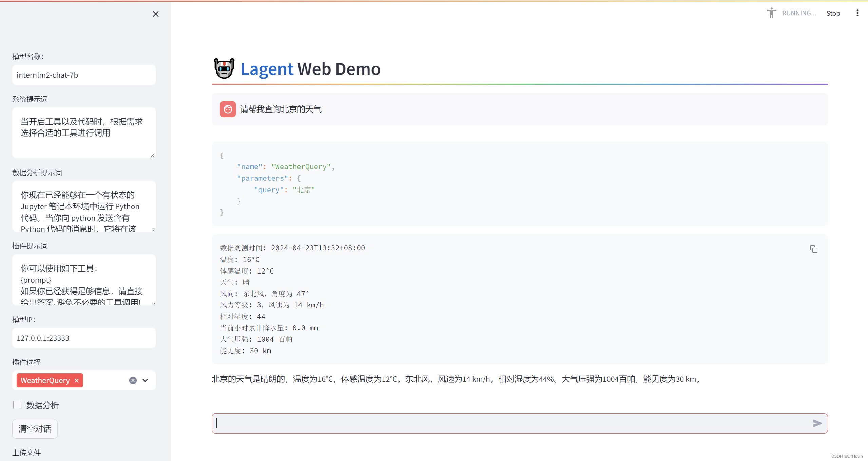Clear all selected plugins
Screen dimensions: 868x461
(x=133, y=380)
